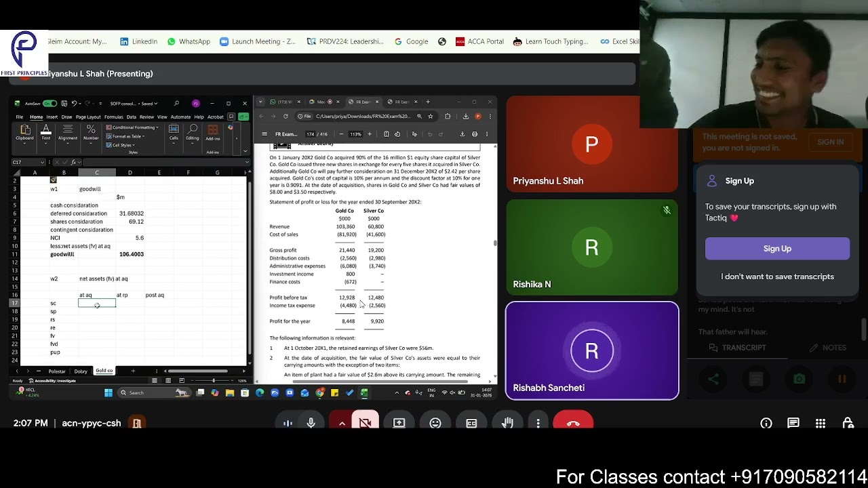Expand the Clipboard group in Excel
This screenshot has width=868, height=488.
click(x=25, y=132)
